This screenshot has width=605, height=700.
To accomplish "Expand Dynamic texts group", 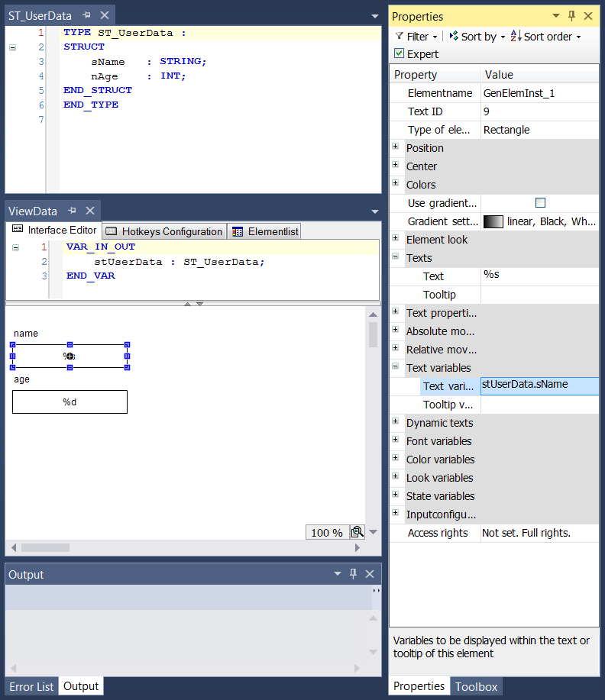I will [396, 421].
